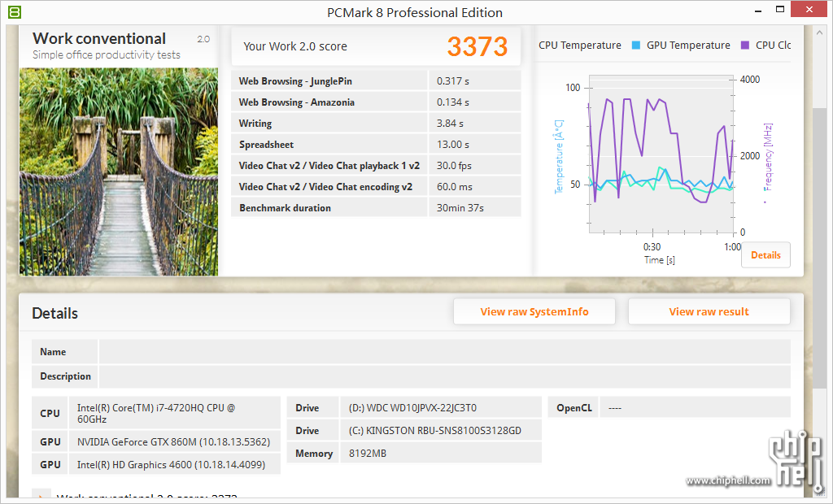
Task: Select 'Video Chat encoding v2' row label
Action: [x=325, y=187]
